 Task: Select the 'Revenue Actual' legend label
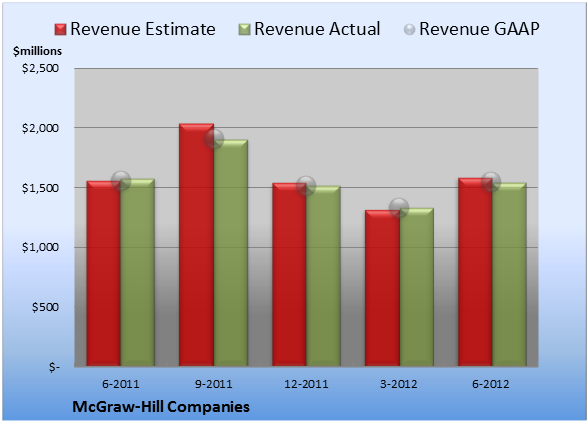[x=317, y=29]
